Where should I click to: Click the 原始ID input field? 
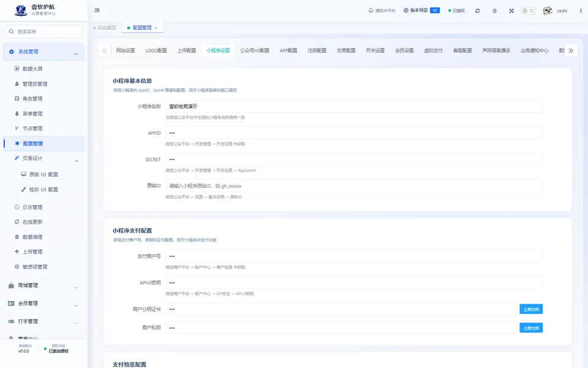(354, 186)
